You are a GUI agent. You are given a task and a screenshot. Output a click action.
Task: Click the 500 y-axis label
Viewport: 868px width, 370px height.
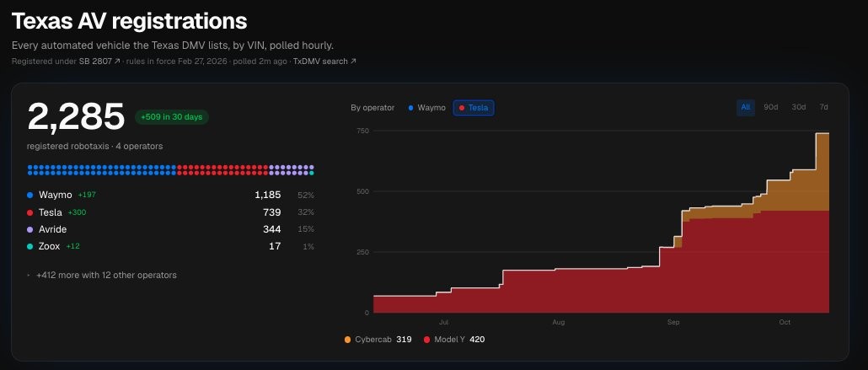[x=362, y=191]
